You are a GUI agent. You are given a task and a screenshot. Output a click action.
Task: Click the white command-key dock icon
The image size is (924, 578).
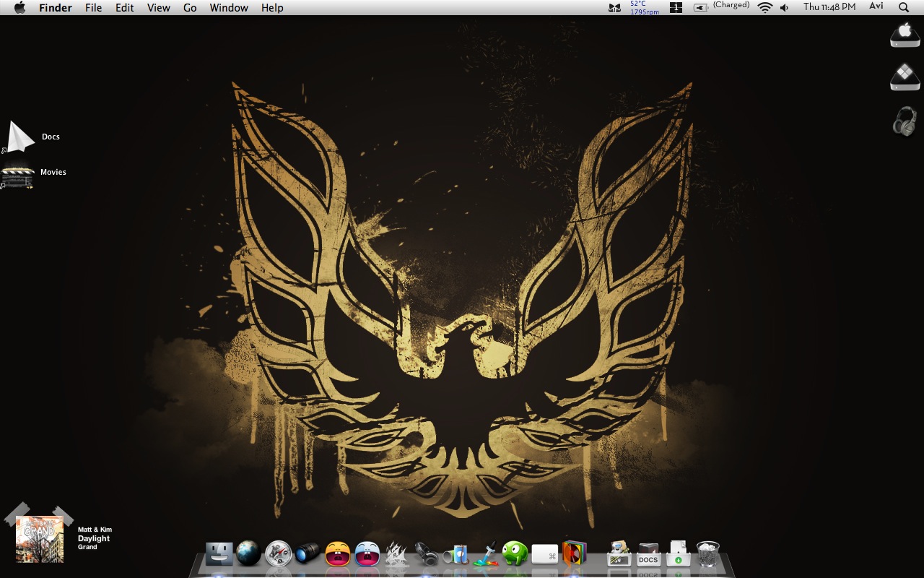click(x=545, y=555)
